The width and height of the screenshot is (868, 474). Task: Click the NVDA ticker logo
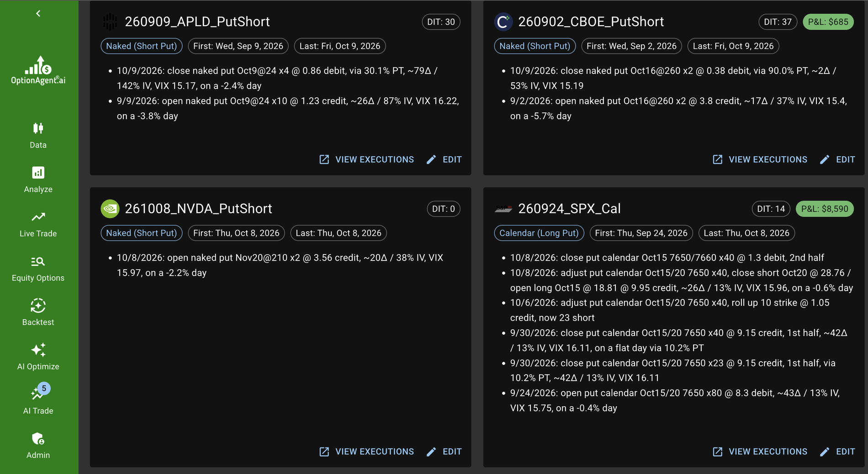click(110, 208)
